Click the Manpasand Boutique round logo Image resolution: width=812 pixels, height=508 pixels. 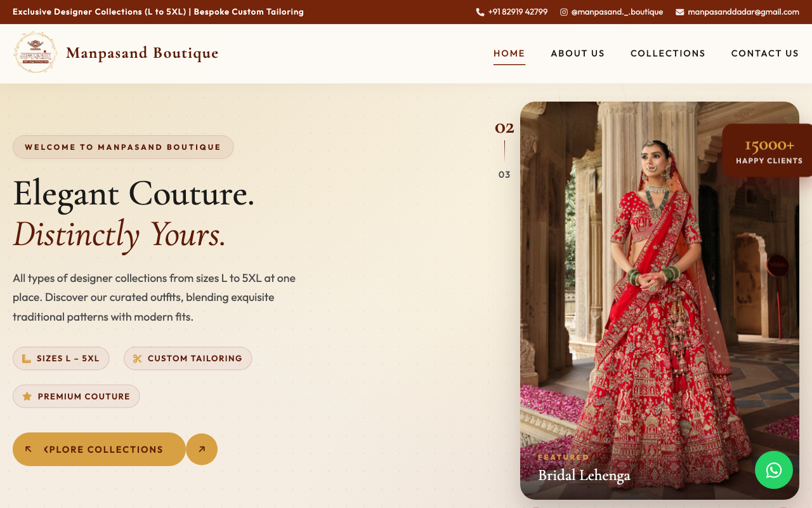coord(36,53)
